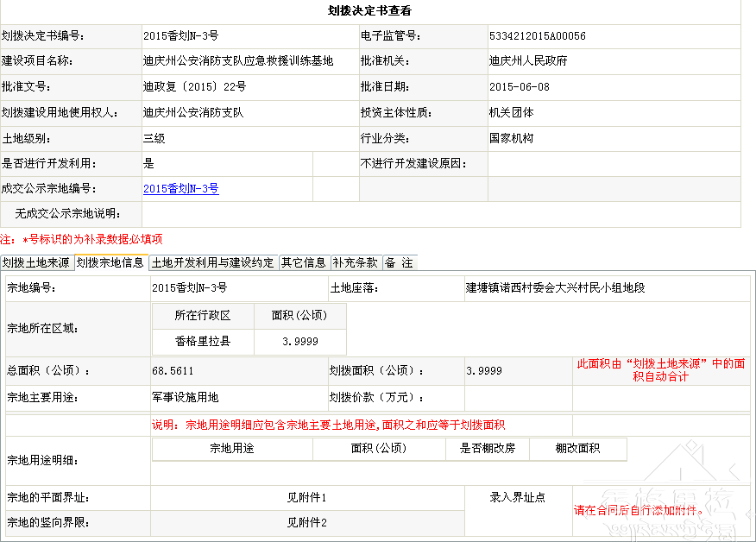
Task: Show the 备 注 tab
Action: (399, 262)
